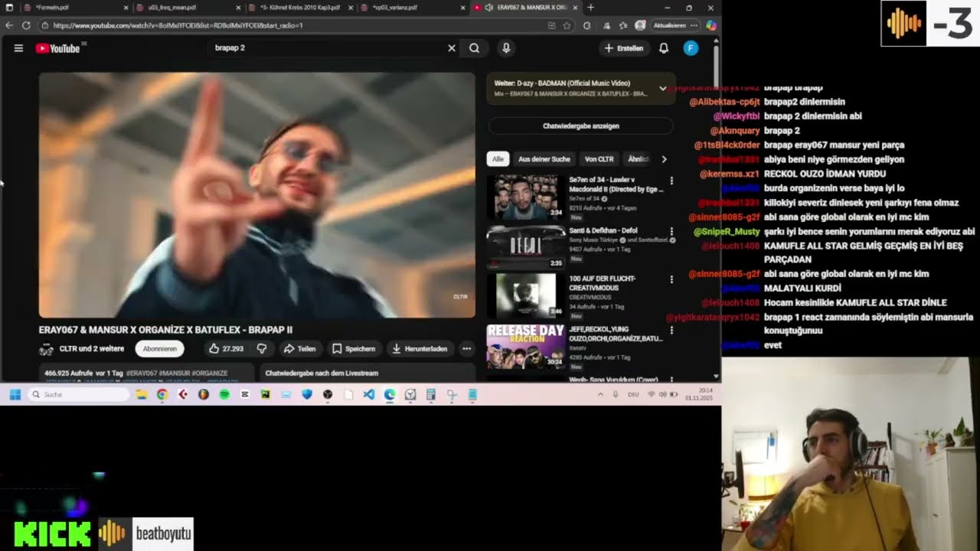Dislike the BRAPAP II video
Image resolution: width=980 pixels, height=551 pixels.
(x=262, y=348)
